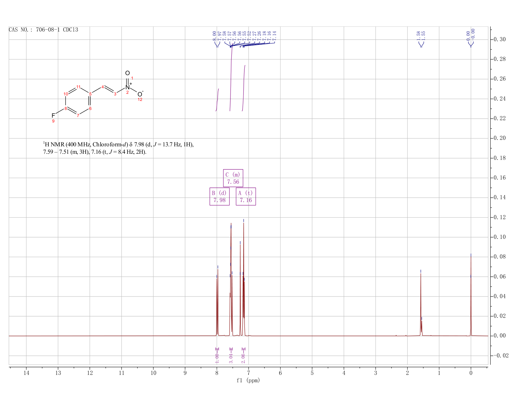Click the x-axis tick label 14
532x411 pixels.
26,373
